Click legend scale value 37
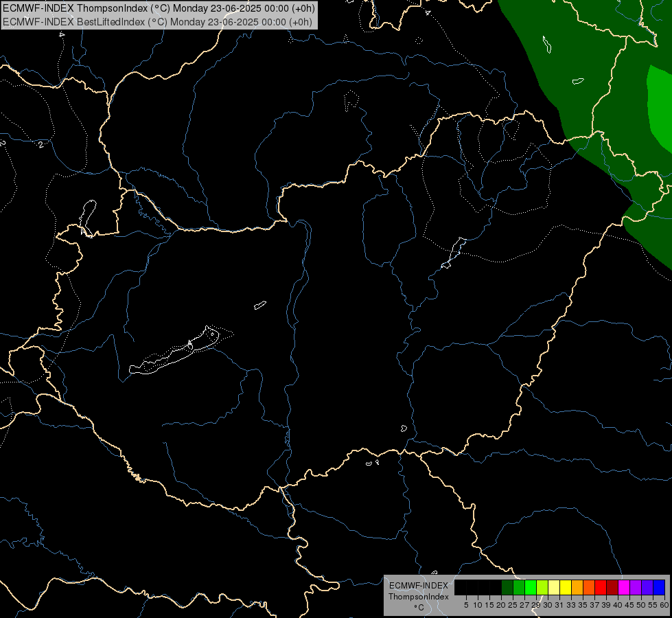This screenshot has width=672, height=618. click(x=594, y=605)
